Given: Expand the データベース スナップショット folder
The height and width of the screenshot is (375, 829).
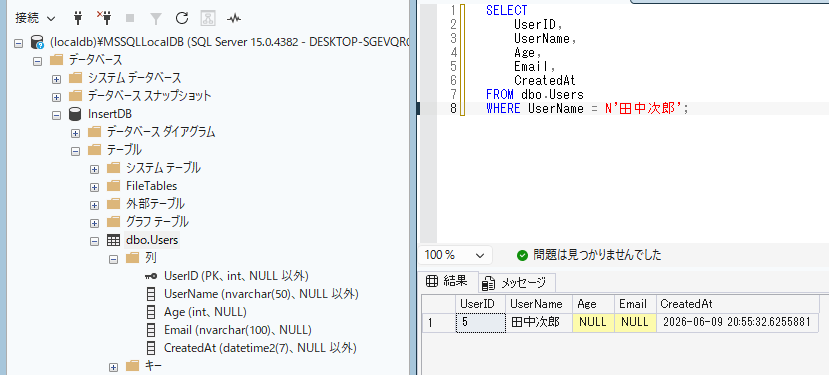Looking at the screenshot, I should point(57,96).
